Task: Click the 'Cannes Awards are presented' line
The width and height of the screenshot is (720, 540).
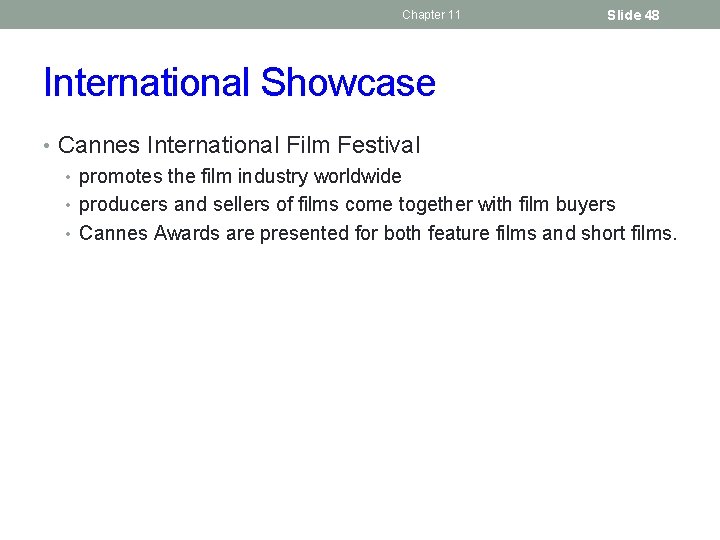Action: pyautogui.click(x=378, y=233)
